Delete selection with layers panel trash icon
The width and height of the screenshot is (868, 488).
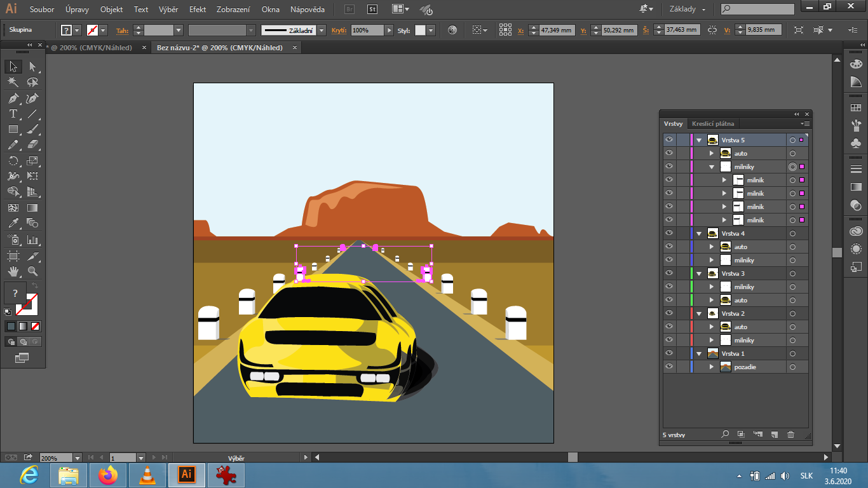tap(790, 435)
